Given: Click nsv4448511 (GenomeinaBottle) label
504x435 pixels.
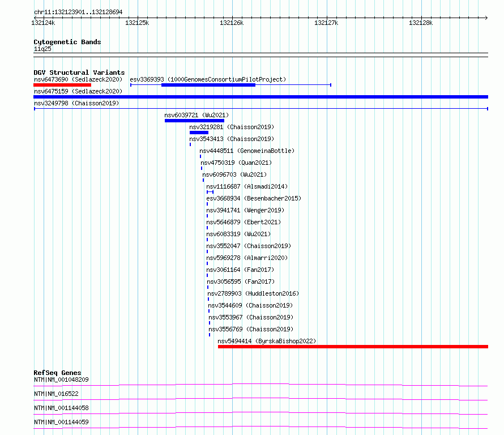Looking at the screenshot, I should (247, 151).
